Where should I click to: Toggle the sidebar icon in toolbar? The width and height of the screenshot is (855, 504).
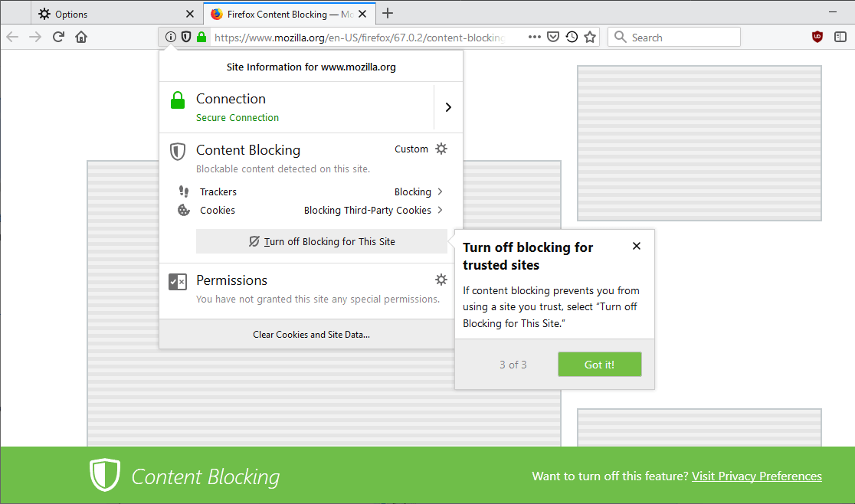pos(840,37)
